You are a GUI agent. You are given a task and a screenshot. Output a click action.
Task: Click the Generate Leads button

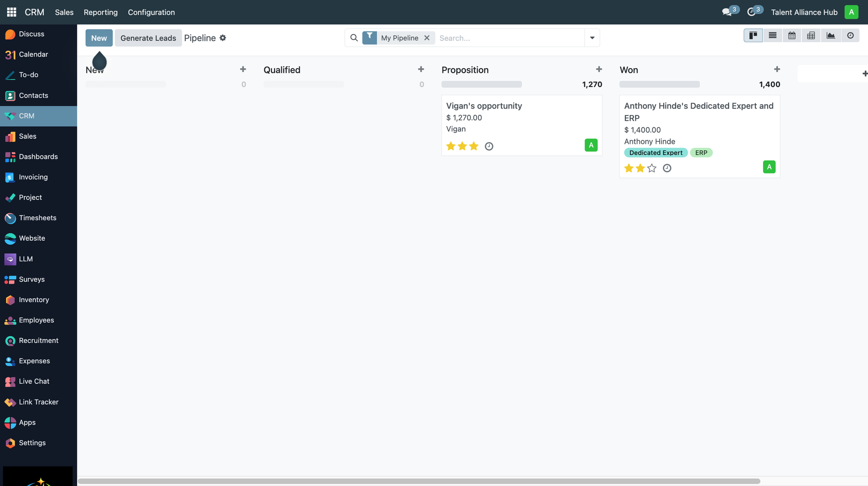click(x=148, y=38)
